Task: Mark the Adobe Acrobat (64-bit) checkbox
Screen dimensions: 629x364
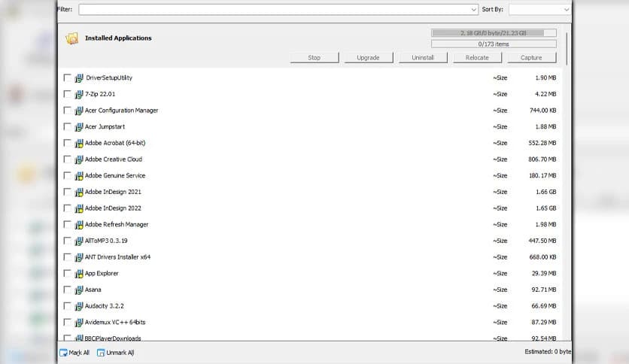Action: tap(67, 143)
